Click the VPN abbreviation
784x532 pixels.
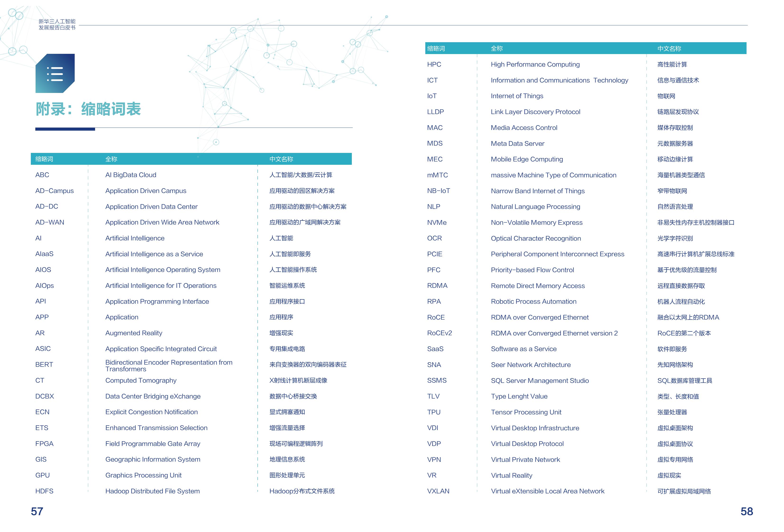pos(434,459)
